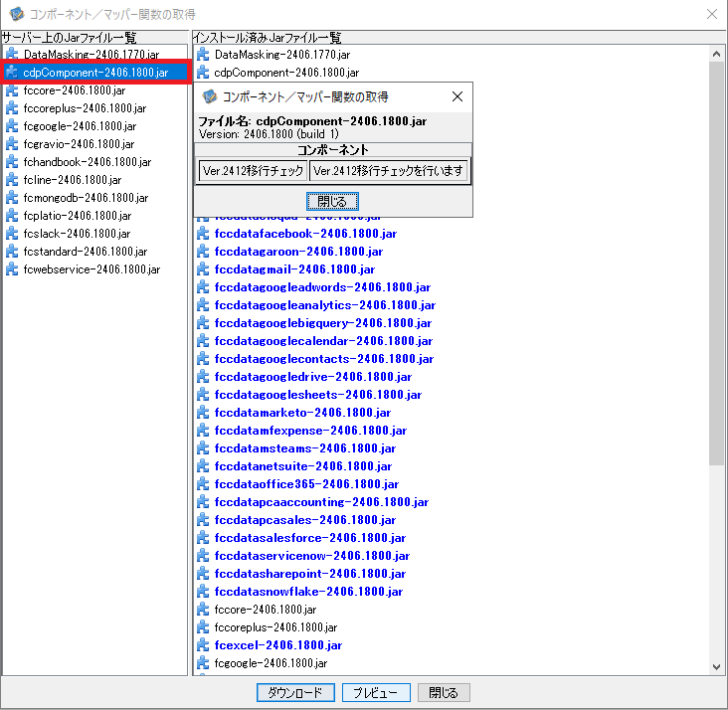The height and width of the screenshot is (710, 728).
Task: Click the Ver.2412移行チェック component cell
Action: pyautogui.click(x=252, y=171)
